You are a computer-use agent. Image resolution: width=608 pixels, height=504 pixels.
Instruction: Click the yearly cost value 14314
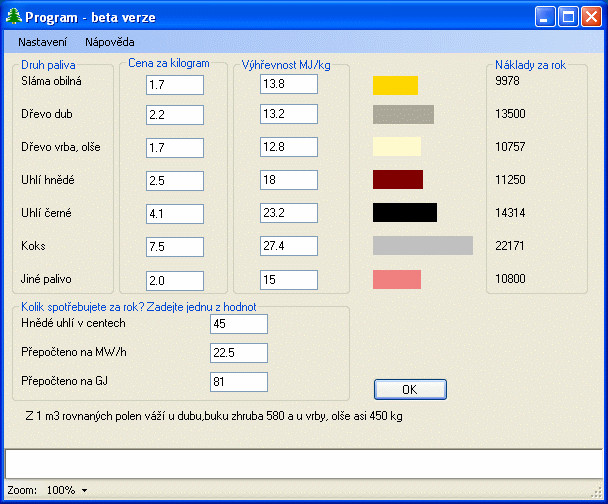coord(510,212)
